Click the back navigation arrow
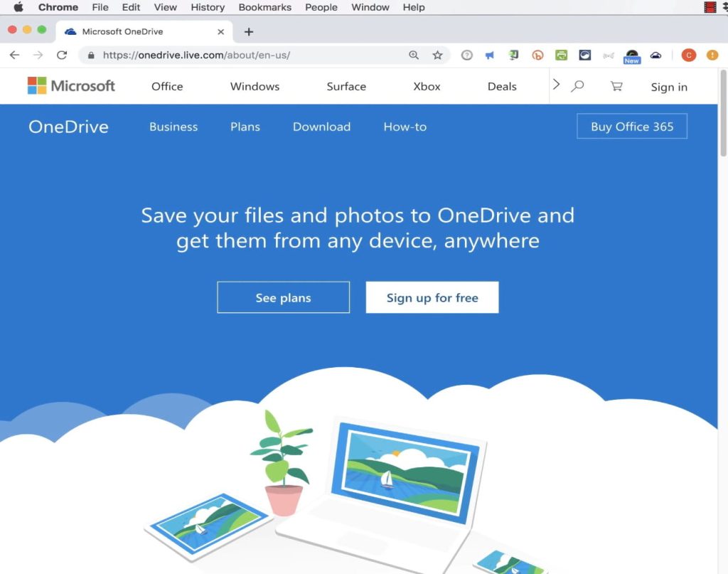 click(x=14, y=55)
